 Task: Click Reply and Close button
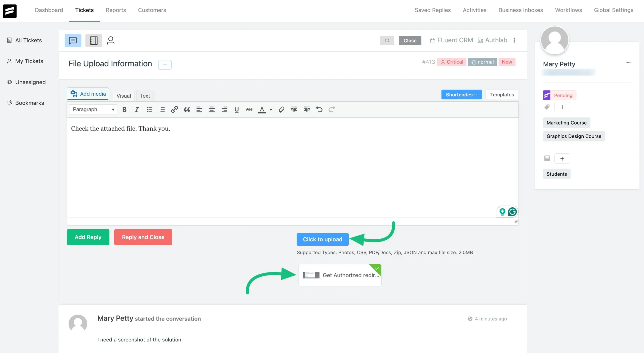click(143, 237)
